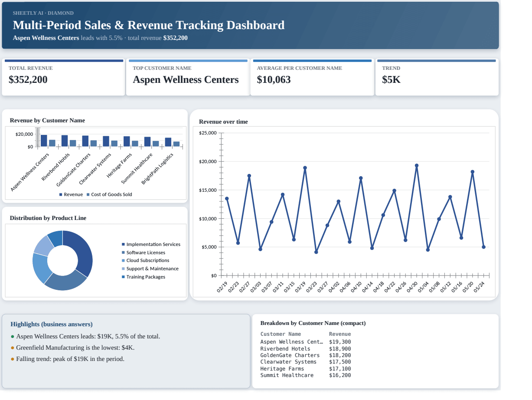Click the Breakdown by Customer Name heading

click(313, 323)
